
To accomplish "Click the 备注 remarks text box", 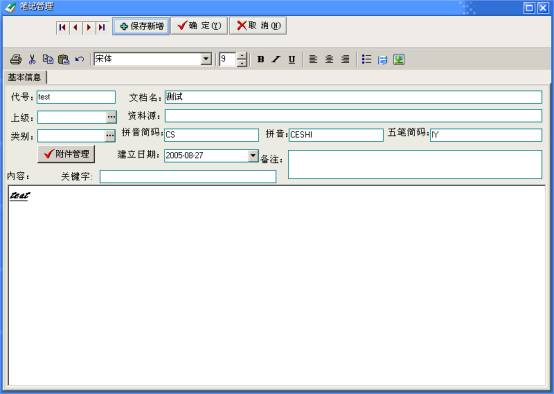I will pyautogui.click(x=415, y=164).
